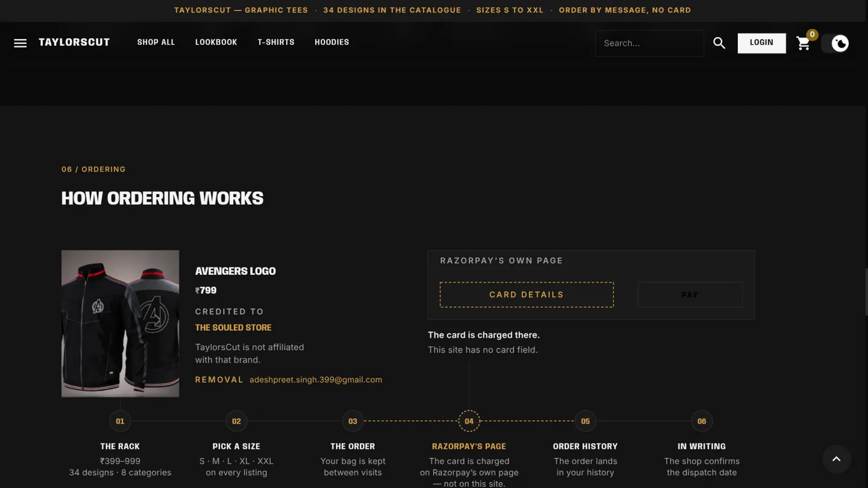This screenshot has height=488, width=868.
Task: Open the Shop All menu
Action: (x=156, y=42)
